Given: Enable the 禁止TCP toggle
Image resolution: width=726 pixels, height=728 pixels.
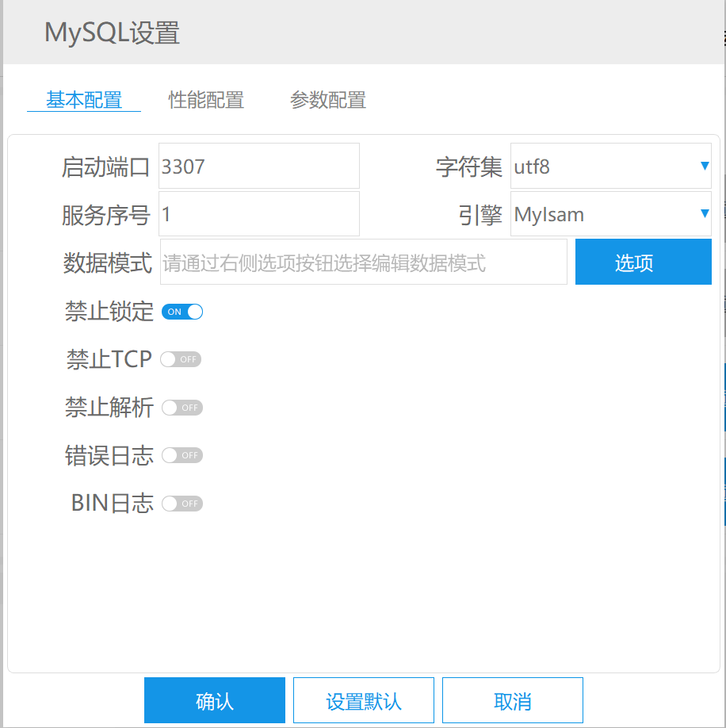Looking at the screenshot, I should click(x=181, y=359).
